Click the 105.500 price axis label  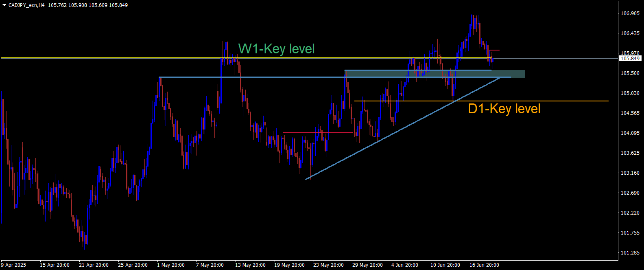coord(630,73)
